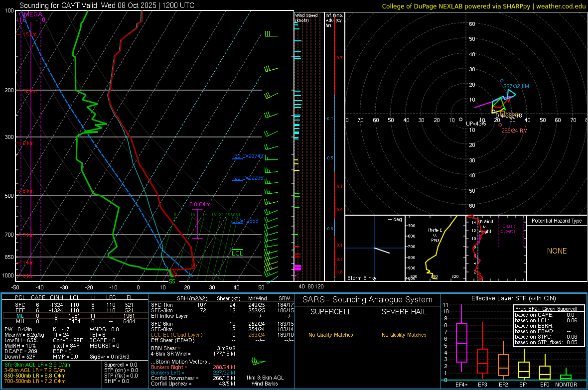Click the -20 C=22265' level label
The width and height of the screenshot is (588, 390).
pos(248,178)
